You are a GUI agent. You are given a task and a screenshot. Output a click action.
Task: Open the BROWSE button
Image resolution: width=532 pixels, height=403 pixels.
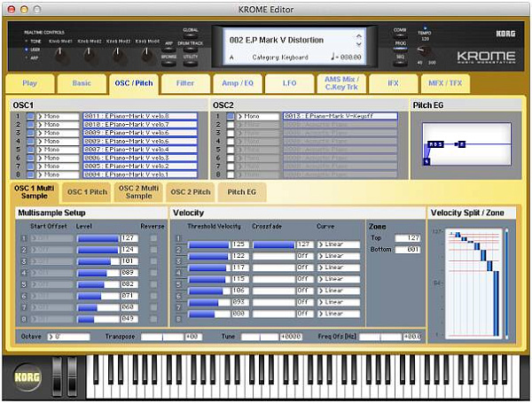pos(169,62)
